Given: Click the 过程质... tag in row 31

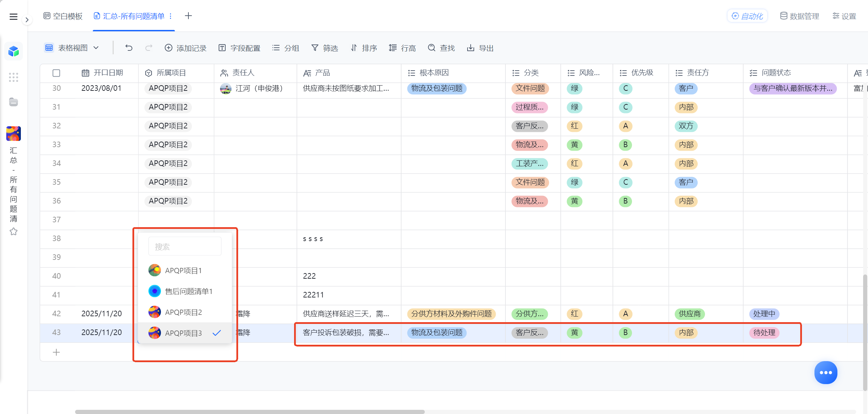Looking at the screenshot, I should pyautogui.click(x=529, y=107).
